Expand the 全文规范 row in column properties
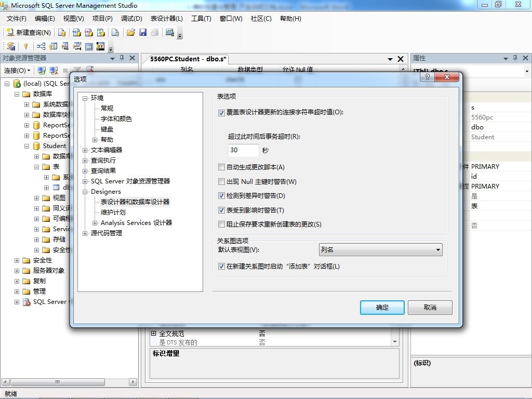Viewport: 532px width, 399px height. (x=153, y=333)
